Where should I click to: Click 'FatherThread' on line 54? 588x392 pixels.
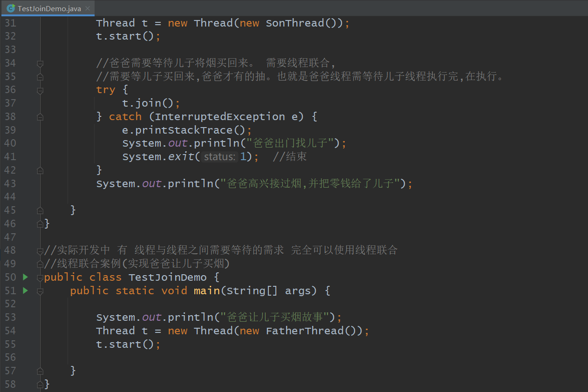point(305,331)
